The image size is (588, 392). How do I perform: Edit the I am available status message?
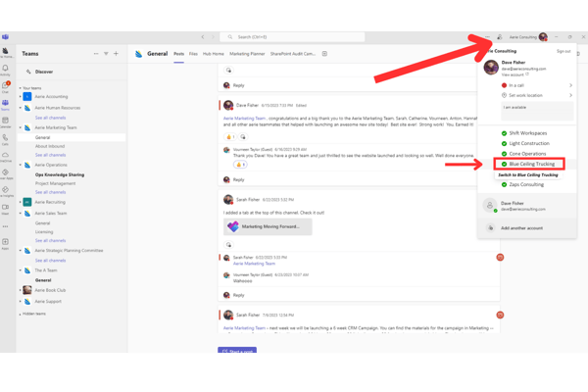tap(537, 112)
